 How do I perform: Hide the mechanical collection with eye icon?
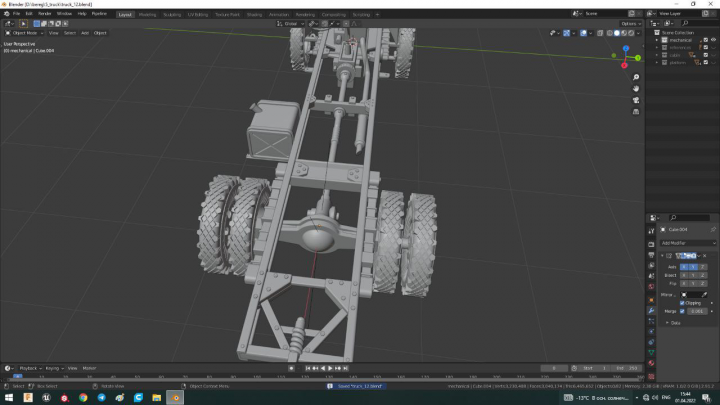714,40
